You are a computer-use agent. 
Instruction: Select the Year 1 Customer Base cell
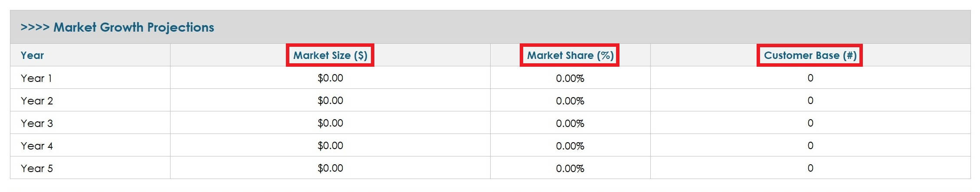(x=810, y=78)
